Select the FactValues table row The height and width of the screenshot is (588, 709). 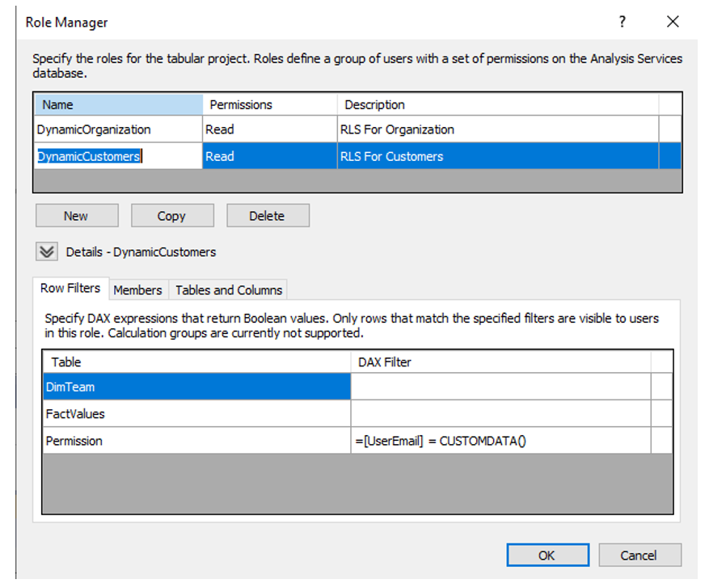[x=196, y=414]
